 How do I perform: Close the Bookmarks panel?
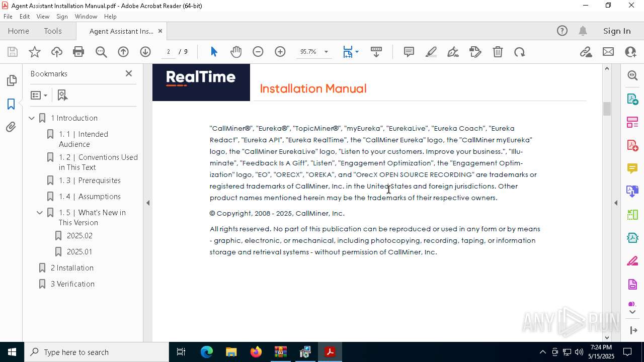(x=129, y=73)
